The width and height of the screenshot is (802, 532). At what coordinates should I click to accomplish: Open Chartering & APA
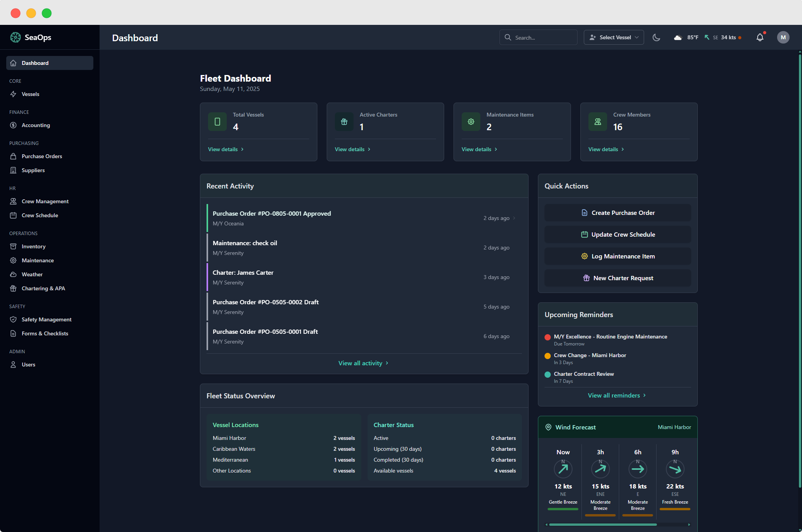pos(43,288)
